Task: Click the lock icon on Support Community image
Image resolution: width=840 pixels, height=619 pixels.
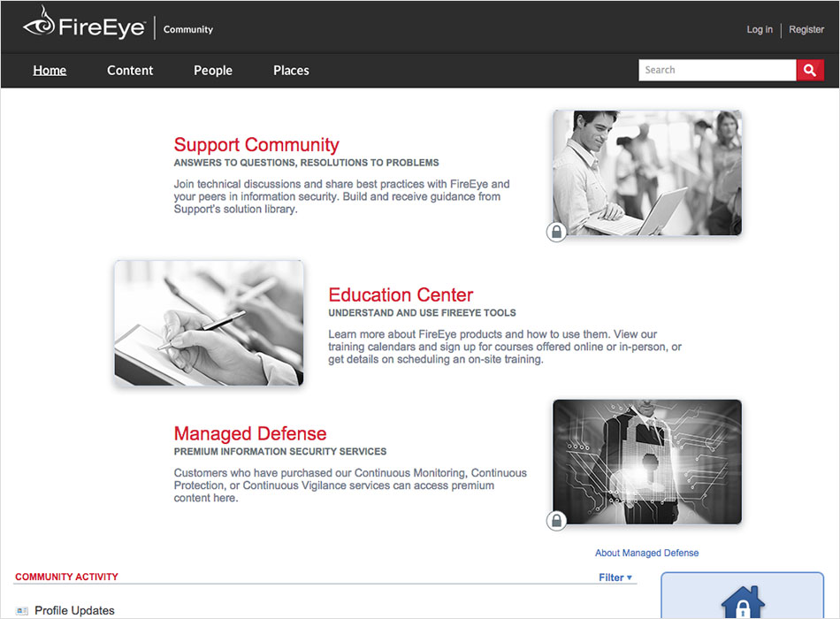Action: [556, 232]
